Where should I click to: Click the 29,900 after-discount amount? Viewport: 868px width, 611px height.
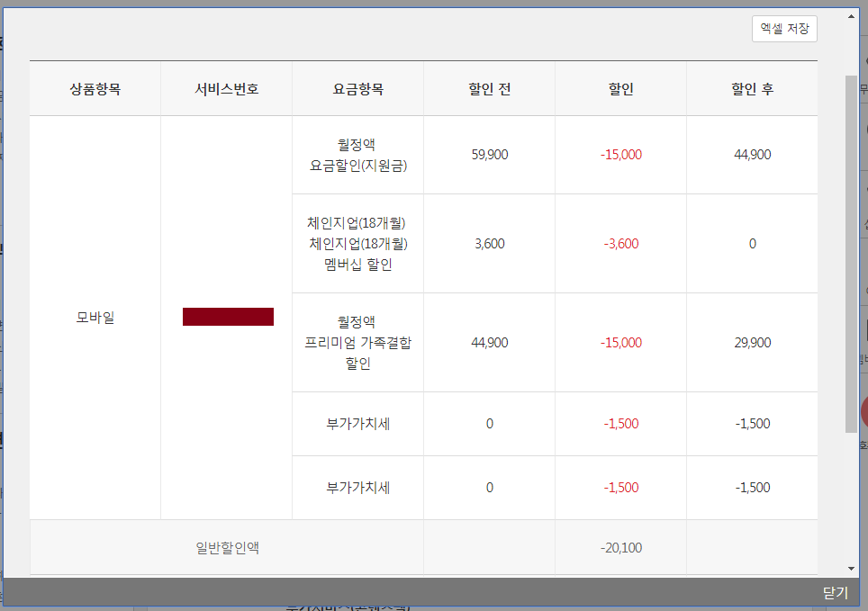point(752,343)
